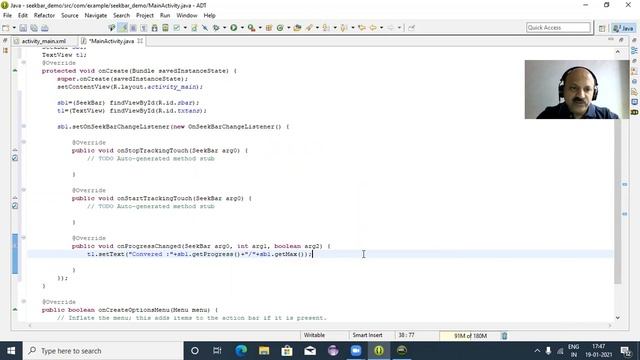Run the application with green play icon

click(233, 28)
